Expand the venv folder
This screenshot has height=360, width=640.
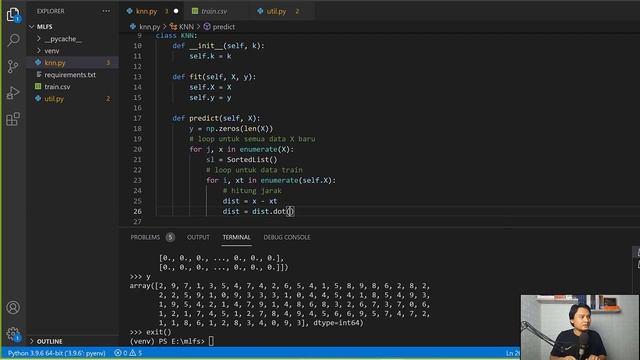pyautogui.click(x=39, y=51)
